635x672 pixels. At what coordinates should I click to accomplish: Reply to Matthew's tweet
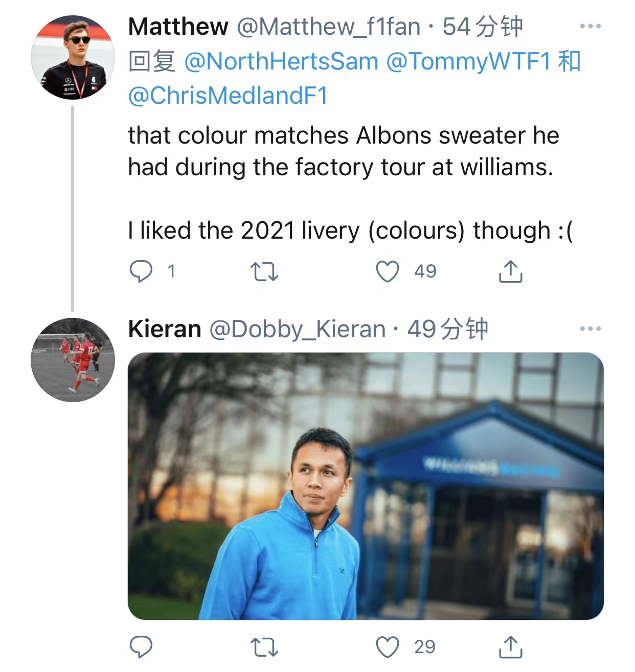(x=141, y=271)
